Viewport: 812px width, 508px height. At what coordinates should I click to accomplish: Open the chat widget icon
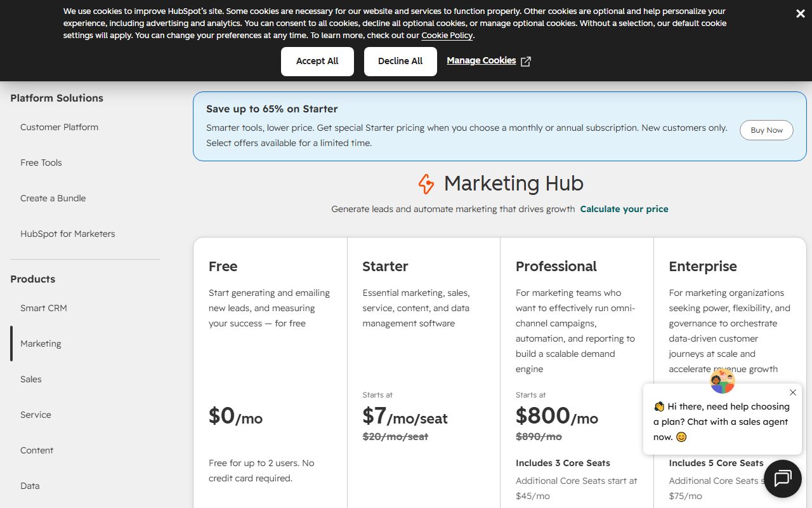coord(783,478)
